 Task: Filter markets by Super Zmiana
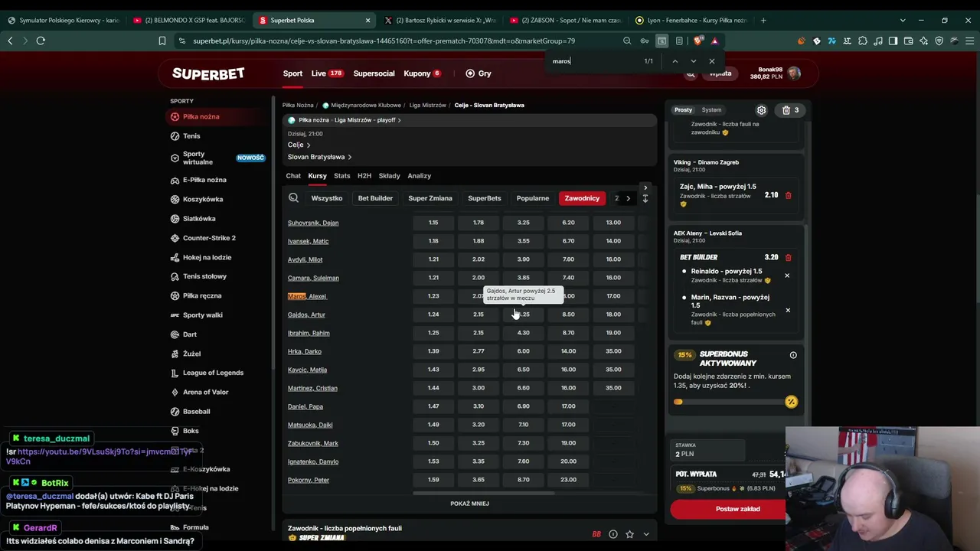[430, 198]
